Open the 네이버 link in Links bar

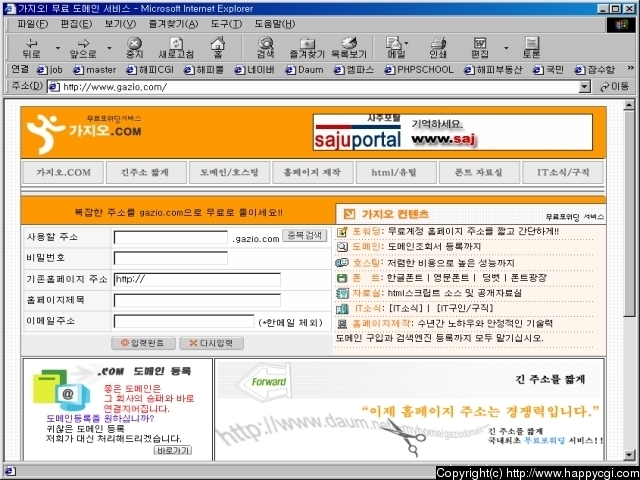coord(255,70)
